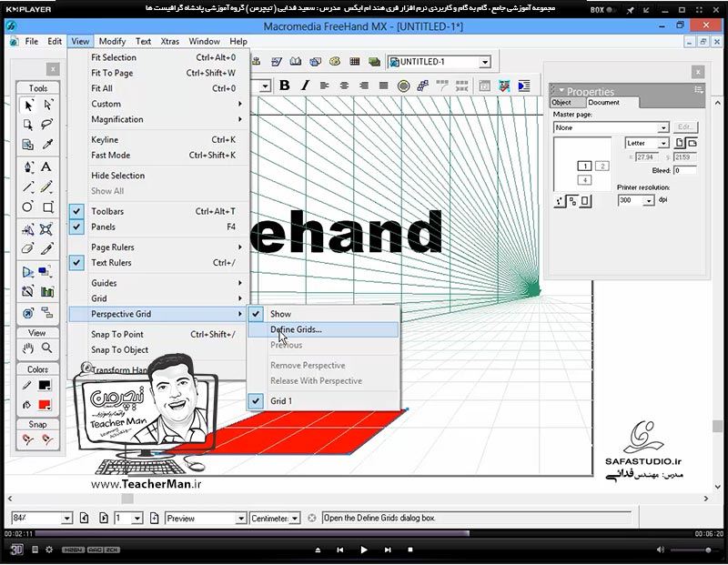The image size is (728, 565).
Task: Open the Xtras menu
Action: pos(170,41)
